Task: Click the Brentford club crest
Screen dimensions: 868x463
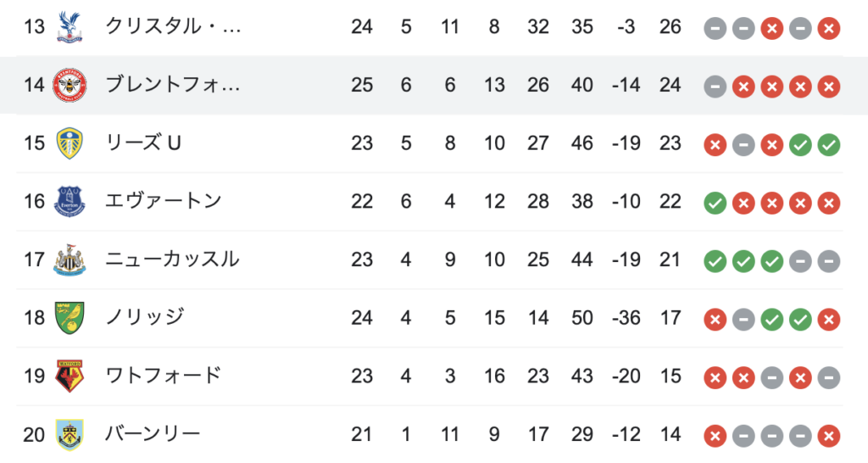Action: coord(70,85)
